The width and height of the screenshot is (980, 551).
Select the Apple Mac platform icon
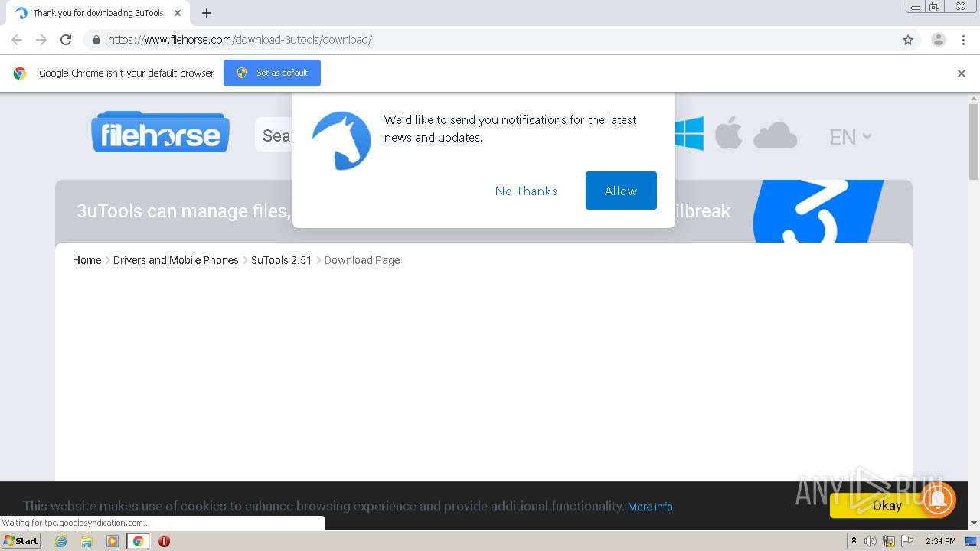pos(729,133)
